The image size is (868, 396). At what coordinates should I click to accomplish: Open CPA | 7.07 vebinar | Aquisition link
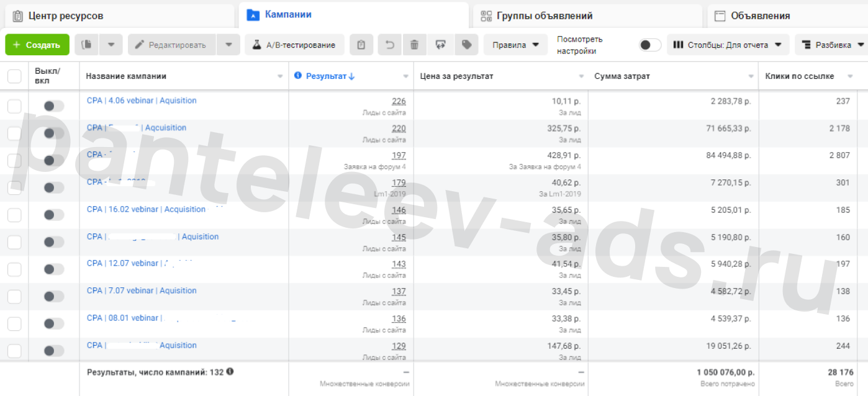tap(142, 290)
